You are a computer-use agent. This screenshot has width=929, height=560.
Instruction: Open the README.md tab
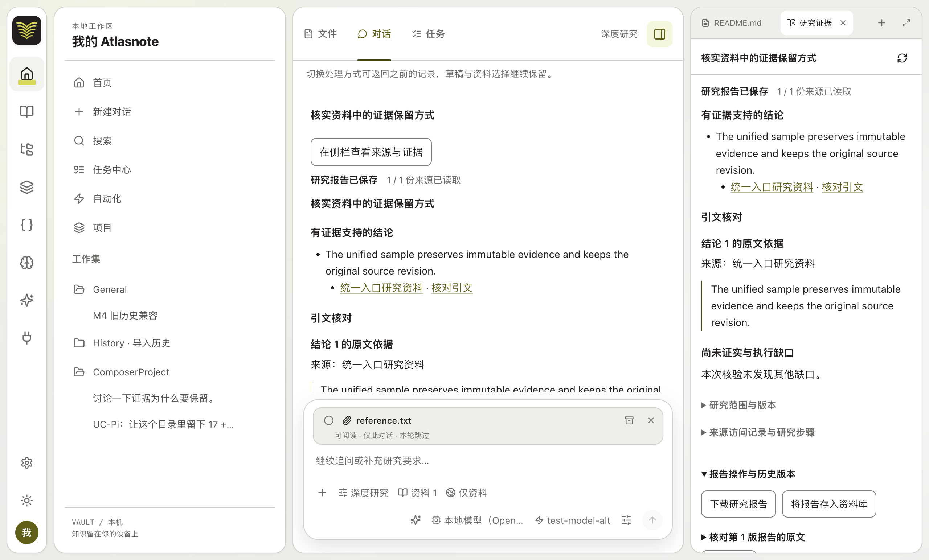[732, 23]
